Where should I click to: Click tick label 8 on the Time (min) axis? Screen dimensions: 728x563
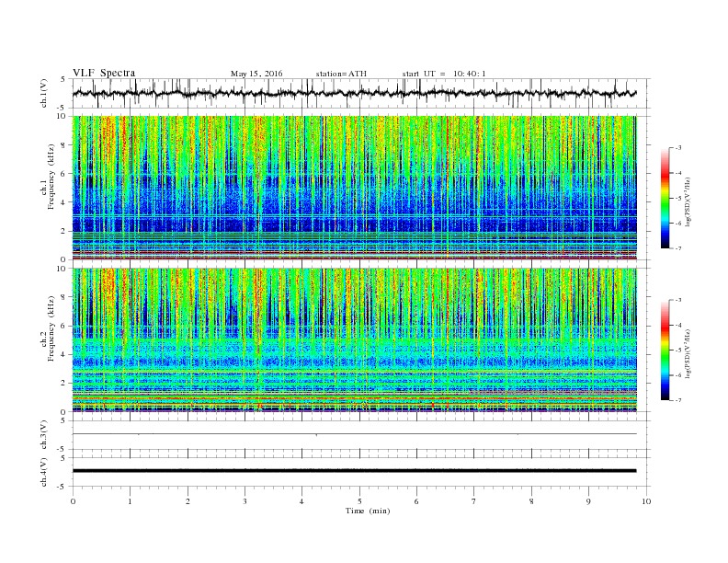[531, 501]
